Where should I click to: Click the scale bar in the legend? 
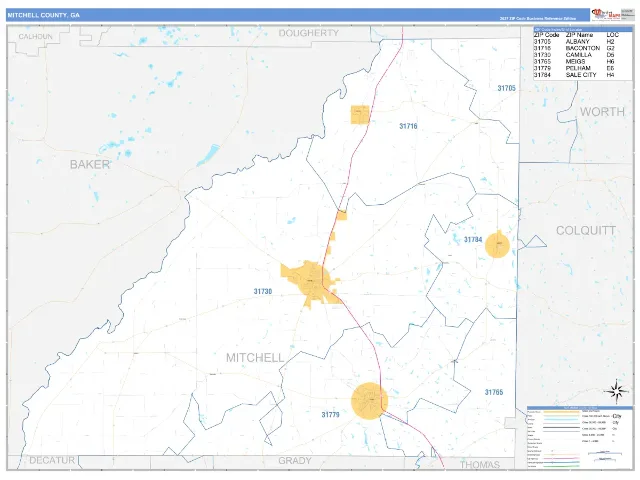coord(607,454)
